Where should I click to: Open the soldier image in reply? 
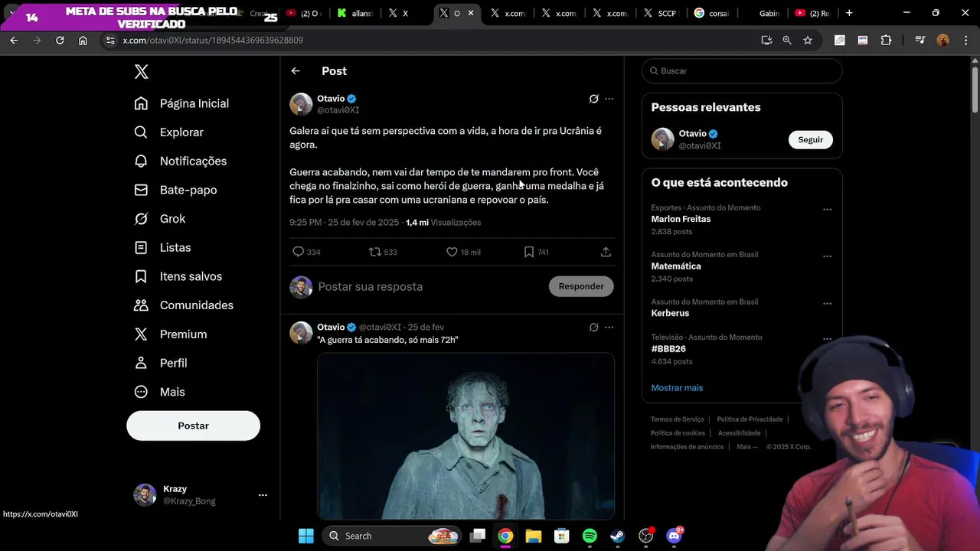465,436
